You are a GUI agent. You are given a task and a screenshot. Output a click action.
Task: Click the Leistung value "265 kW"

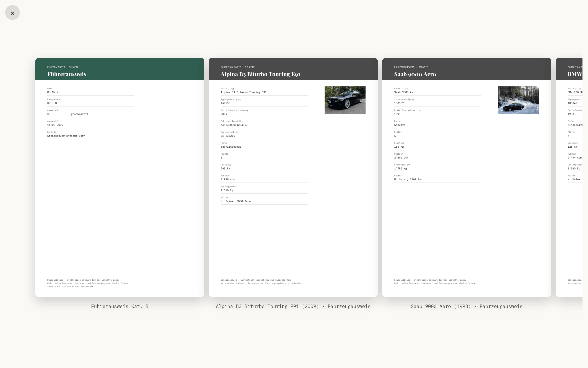225,169
